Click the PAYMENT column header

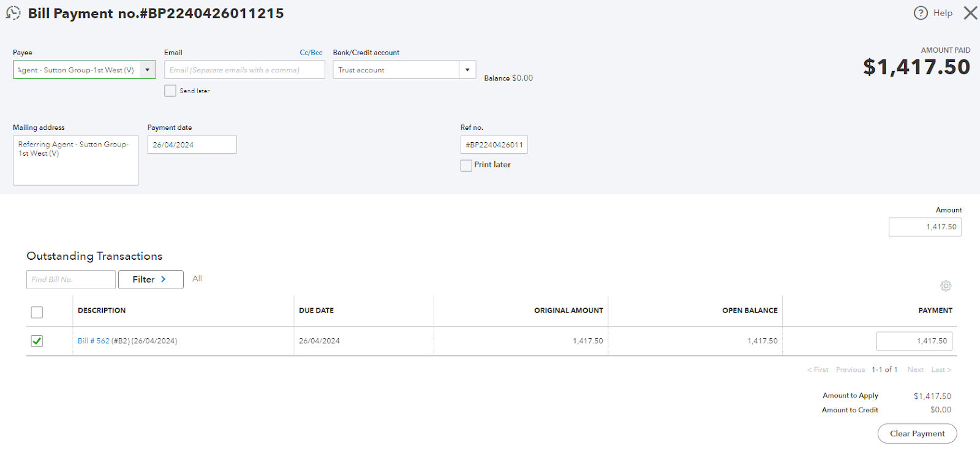[x=935, y=311]
